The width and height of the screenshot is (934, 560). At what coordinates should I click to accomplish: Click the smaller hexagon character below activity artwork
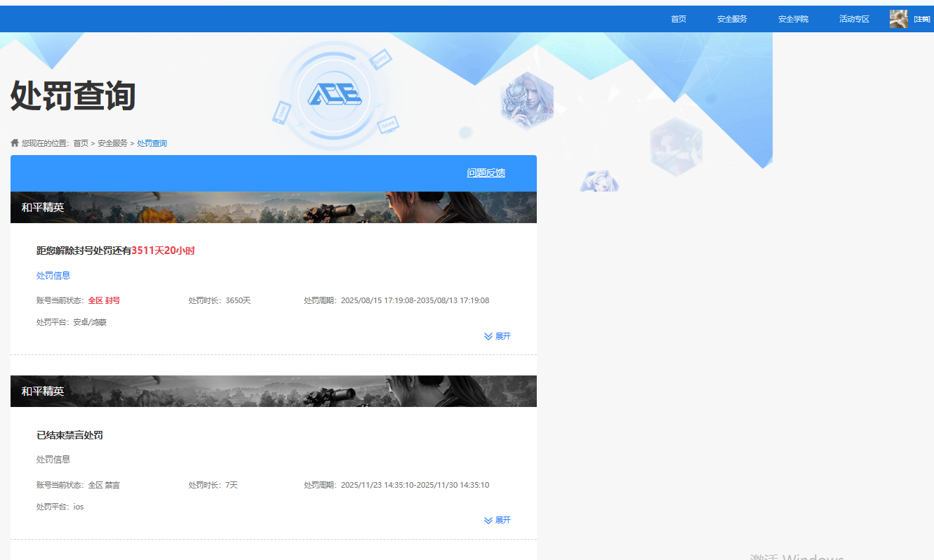(x=600, y=181)
